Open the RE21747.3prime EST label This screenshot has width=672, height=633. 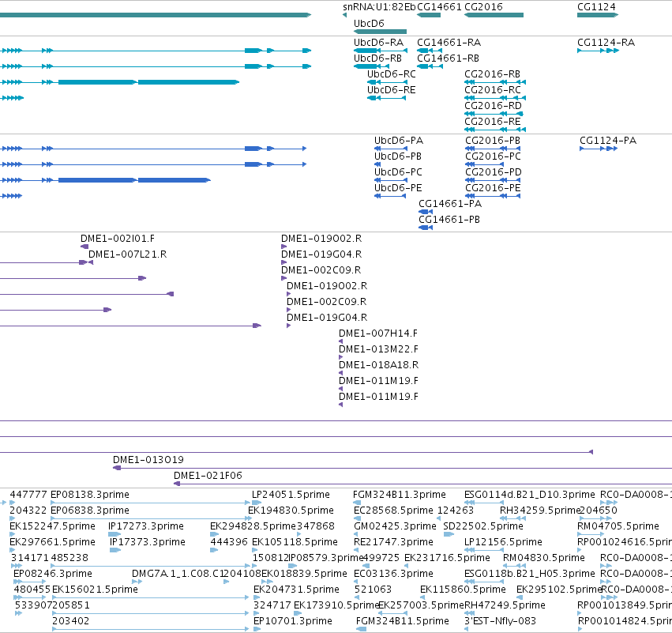pyautogui.click(x=393, y=542)
